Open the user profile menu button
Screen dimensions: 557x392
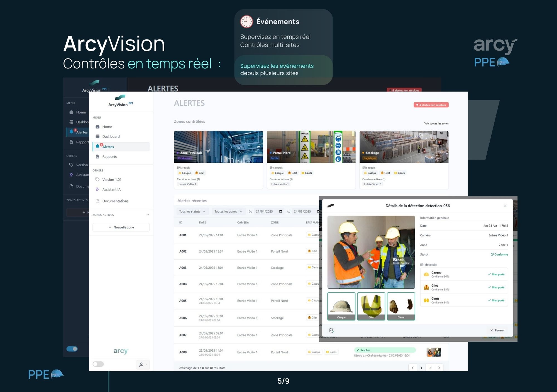point(143,365)
